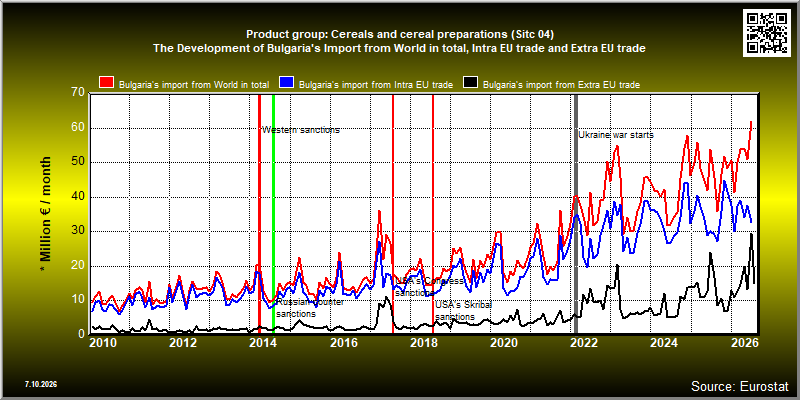Click the 'Russian counter sanctions' annotation
This screenshot has width=800, height=400.
tap(310, 308)
